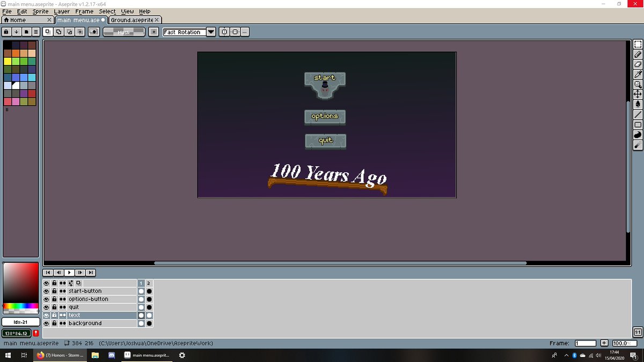The height and width of the screenshot is (362, 644).
Task: Toggle lock on the start-button layer
Action: pos(54,291)
